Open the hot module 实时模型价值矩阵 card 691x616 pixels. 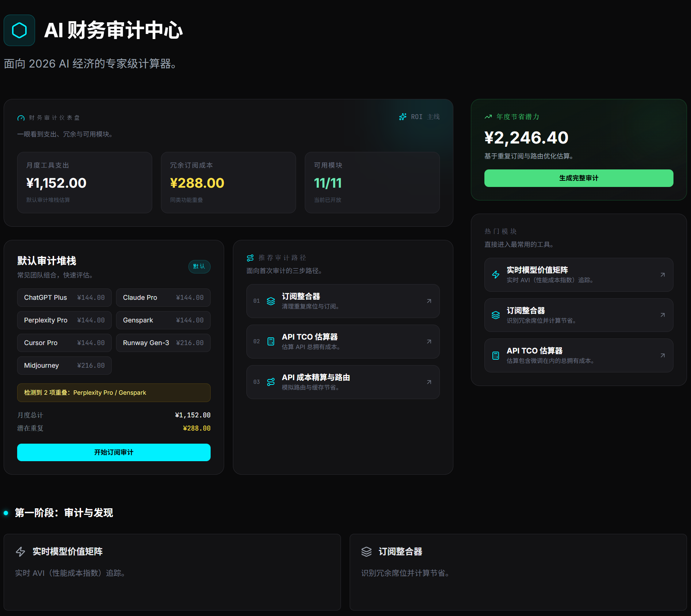(579, 275)
